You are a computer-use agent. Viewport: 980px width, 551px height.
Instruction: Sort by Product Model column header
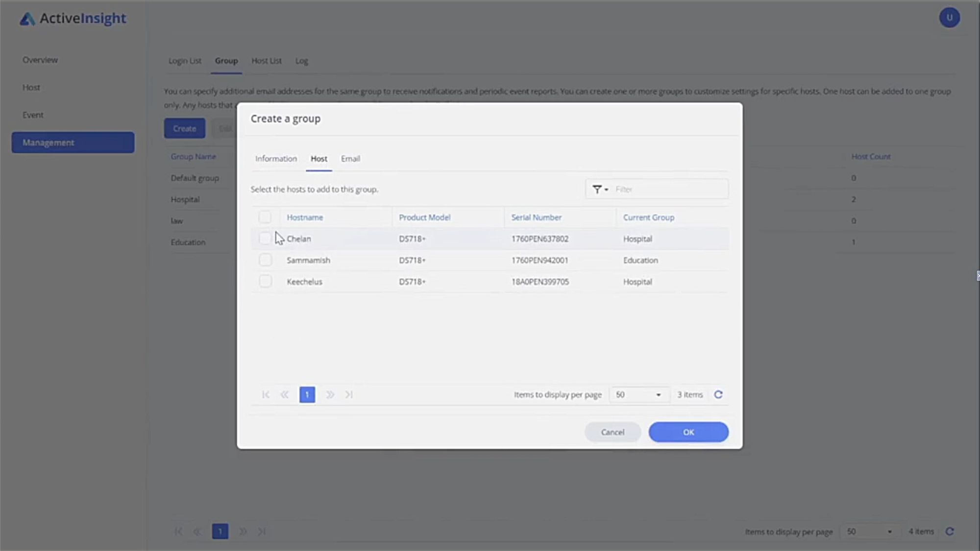click(424, 217)
